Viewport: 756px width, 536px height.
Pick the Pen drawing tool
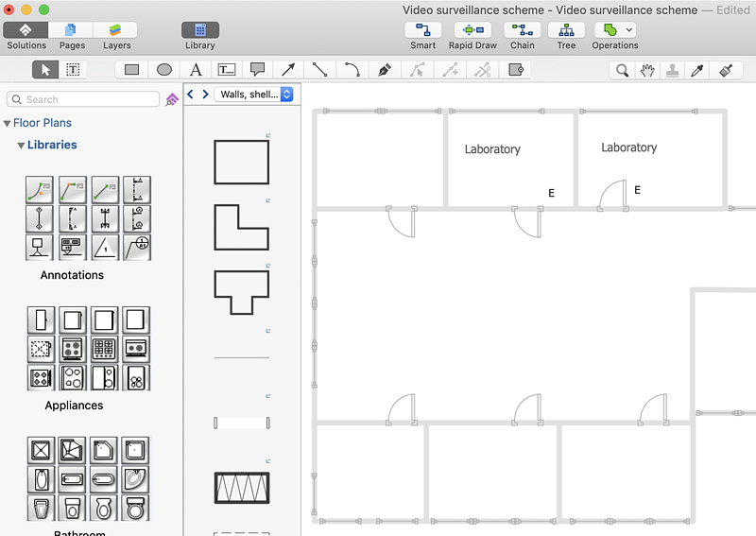(x=384, y=70)
